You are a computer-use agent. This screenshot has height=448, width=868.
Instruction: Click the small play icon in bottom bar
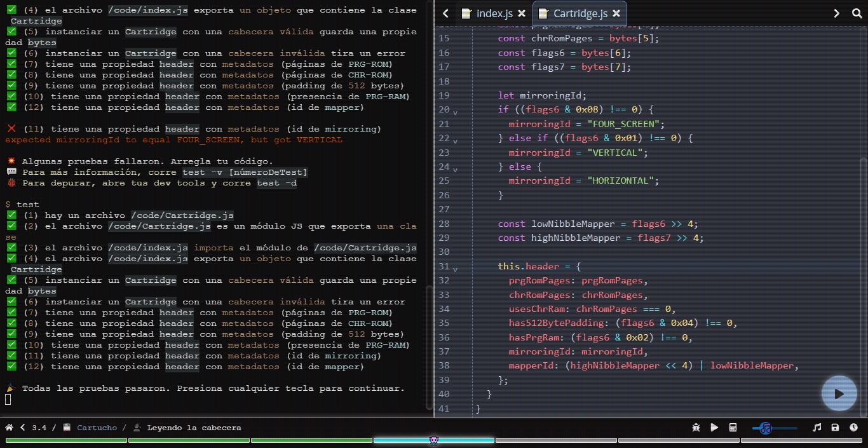(x=714, y=428)
